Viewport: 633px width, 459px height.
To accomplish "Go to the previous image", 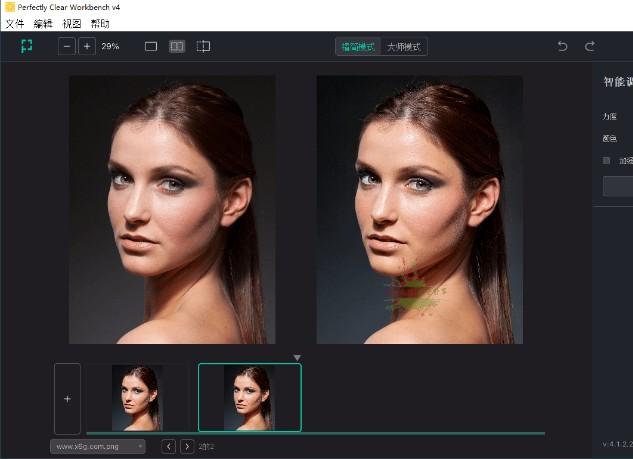I will click(x=168, y=446).
